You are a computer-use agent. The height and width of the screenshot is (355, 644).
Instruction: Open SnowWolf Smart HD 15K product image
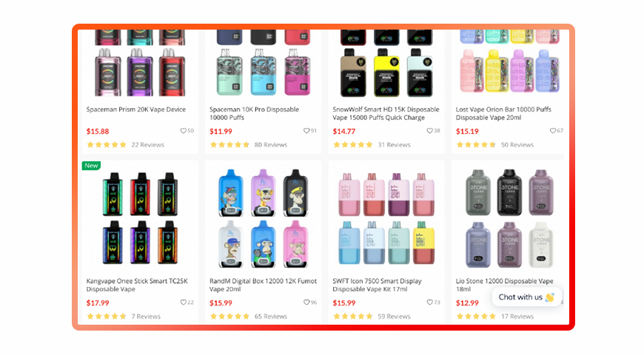point(386,64)
